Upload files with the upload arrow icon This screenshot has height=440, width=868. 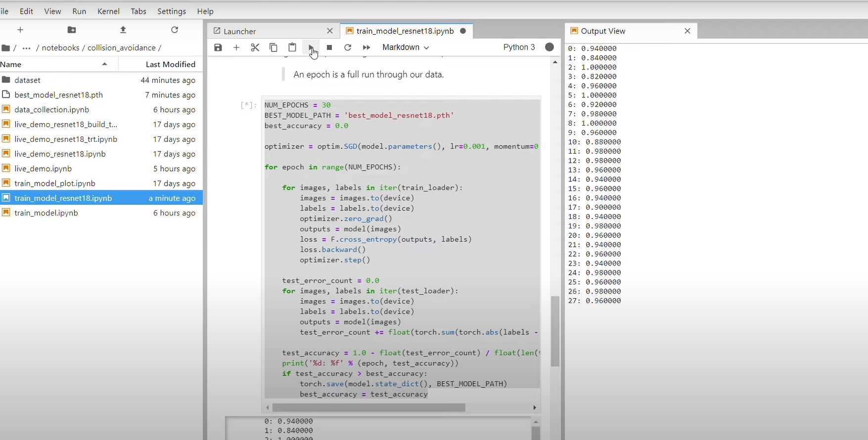coord(123,30)
